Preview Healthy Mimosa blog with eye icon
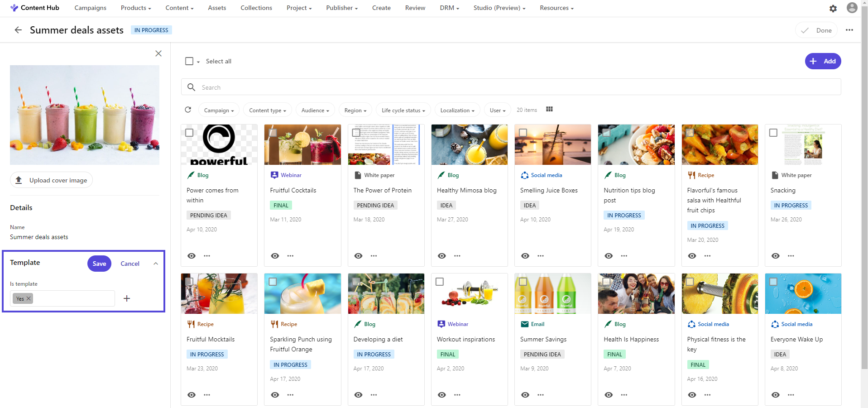This screenshot has height=408, width=868. (442, 256)
